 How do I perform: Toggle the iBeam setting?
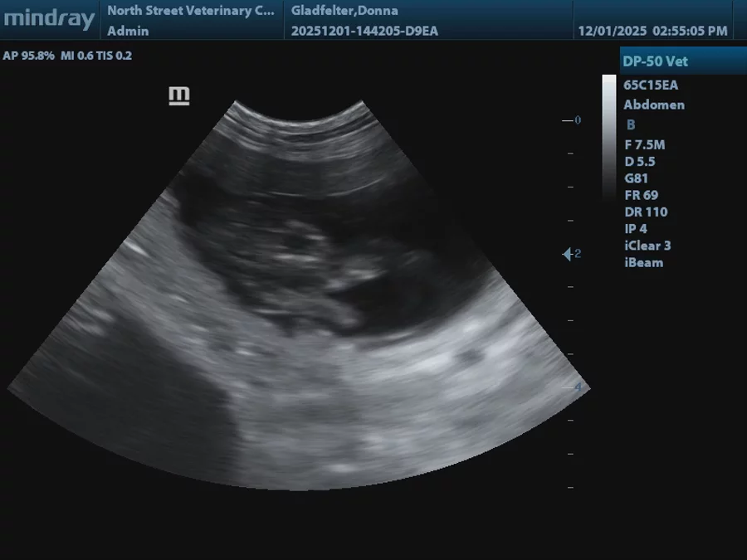click(x=643, y=262)
